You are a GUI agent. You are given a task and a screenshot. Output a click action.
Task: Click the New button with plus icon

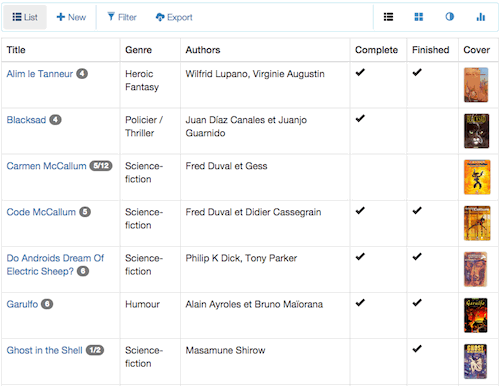[x=71, y=17]
